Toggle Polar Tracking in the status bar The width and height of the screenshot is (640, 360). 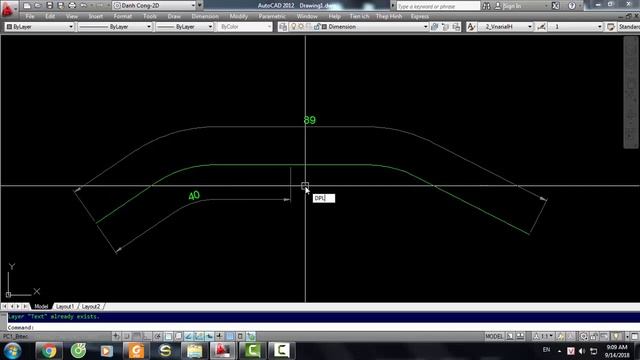pyautogui.click(x=158, y=336)
